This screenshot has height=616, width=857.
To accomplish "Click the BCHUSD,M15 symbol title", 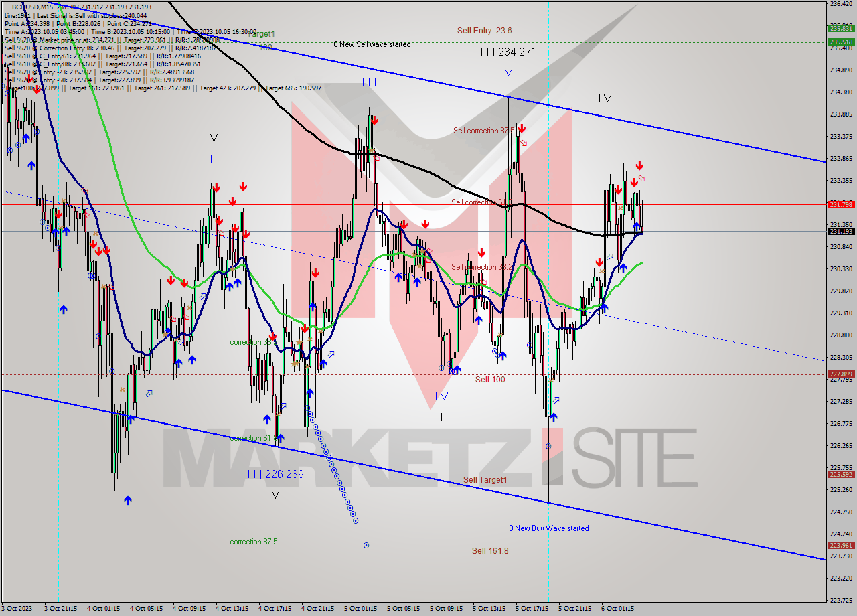I will tap(32, 7).
